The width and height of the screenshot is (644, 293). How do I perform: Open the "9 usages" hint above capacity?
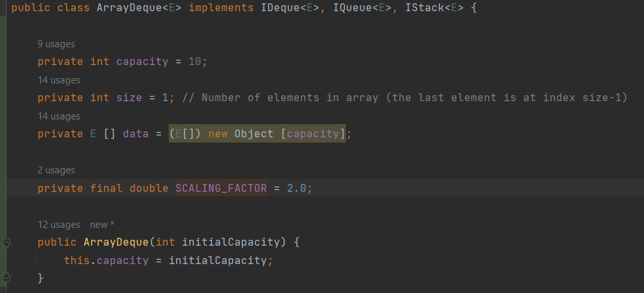tap(56, 44)
